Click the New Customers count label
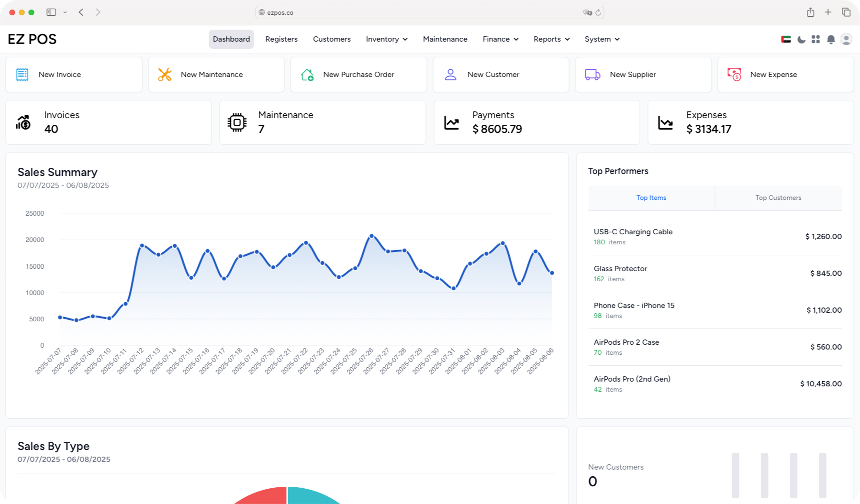Image resolution: width=860 pixels, height=504 pixels. click(615, 467)
